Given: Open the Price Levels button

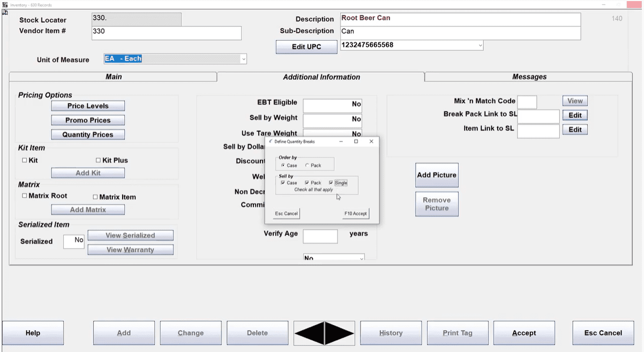Looking at the screenshot, I should (88, 106).
